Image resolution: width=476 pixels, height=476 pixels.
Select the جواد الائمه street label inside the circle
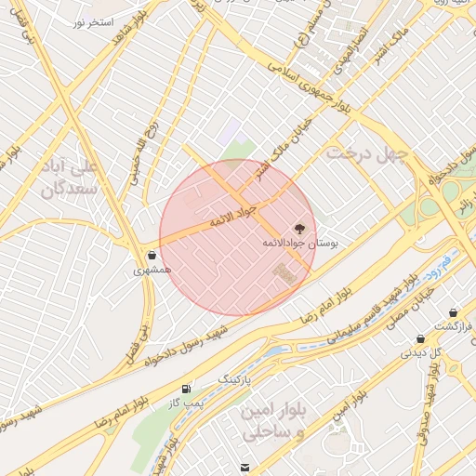[x=233, y=217]
